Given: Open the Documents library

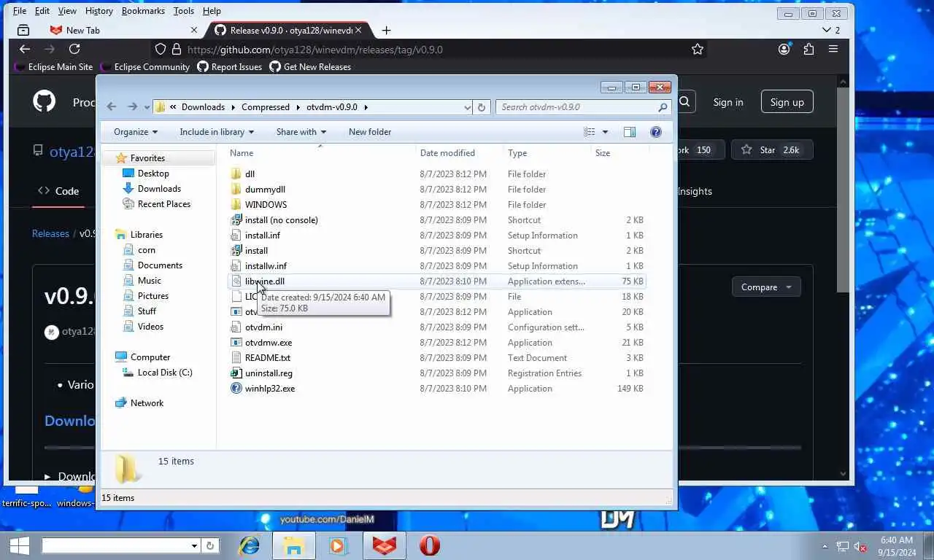Looking at the screenshot, I should point(160,265).
